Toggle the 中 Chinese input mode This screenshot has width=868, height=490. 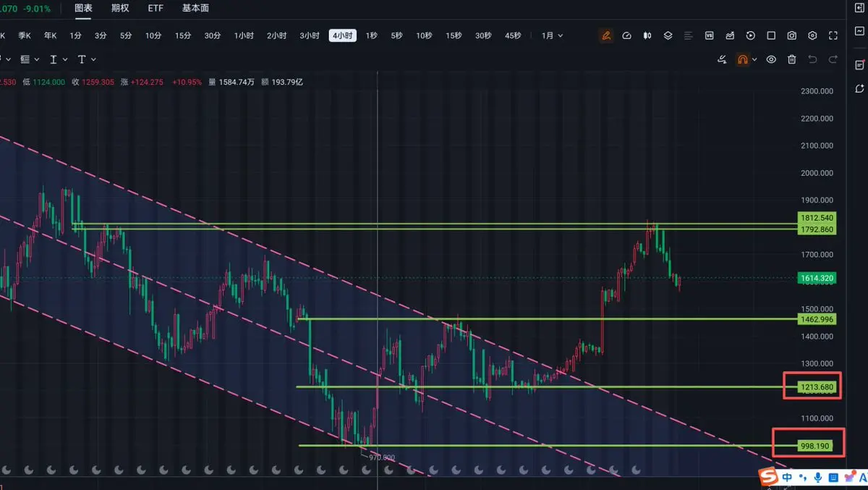[x=787, y=478]
